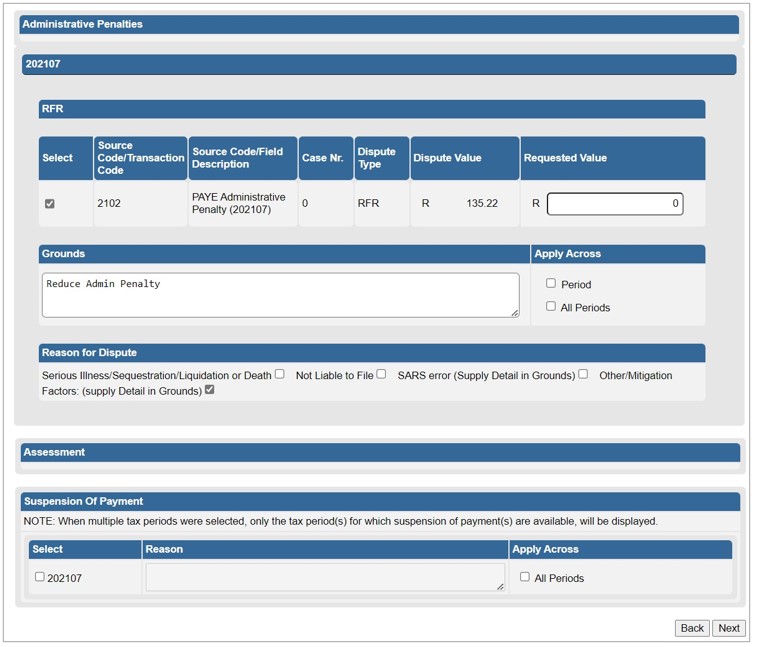Click the Grounds section header
The width and height of the screenshot is (762, 647).
284,254
